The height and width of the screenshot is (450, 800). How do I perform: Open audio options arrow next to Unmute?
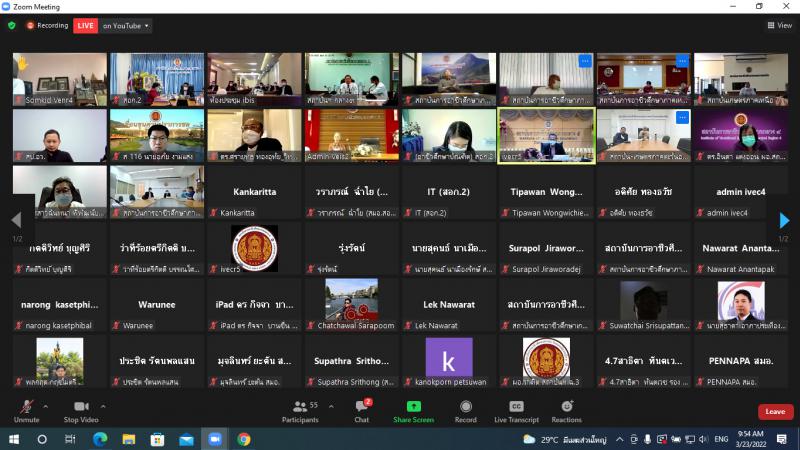click(46, 407)
